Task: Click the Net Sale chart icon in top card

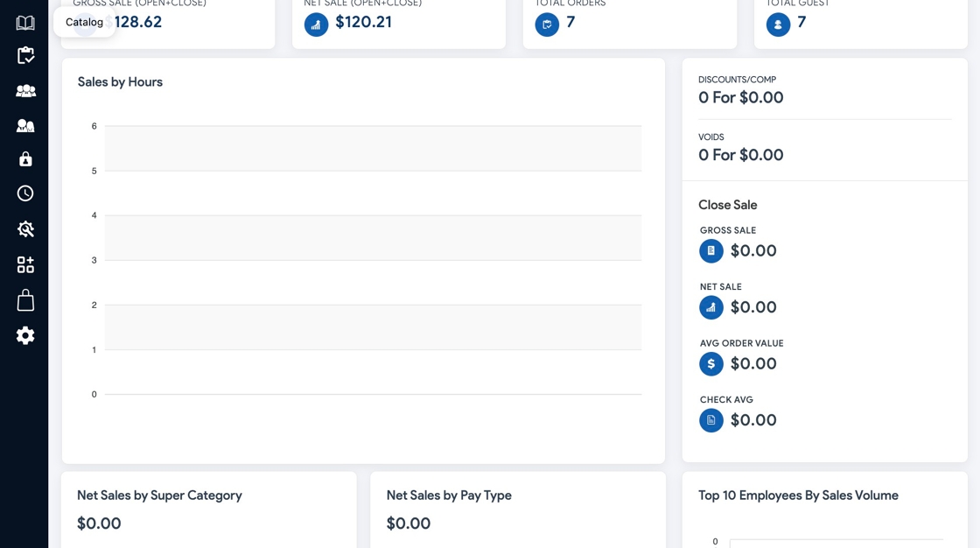Action: pos(316,25)
